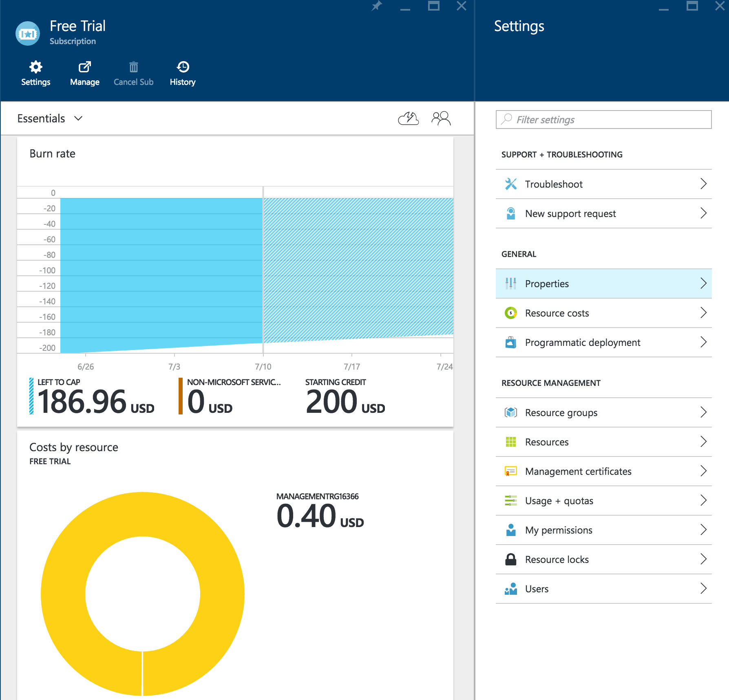
Task: Click the Manage external link icon
Action: (85, 67)
